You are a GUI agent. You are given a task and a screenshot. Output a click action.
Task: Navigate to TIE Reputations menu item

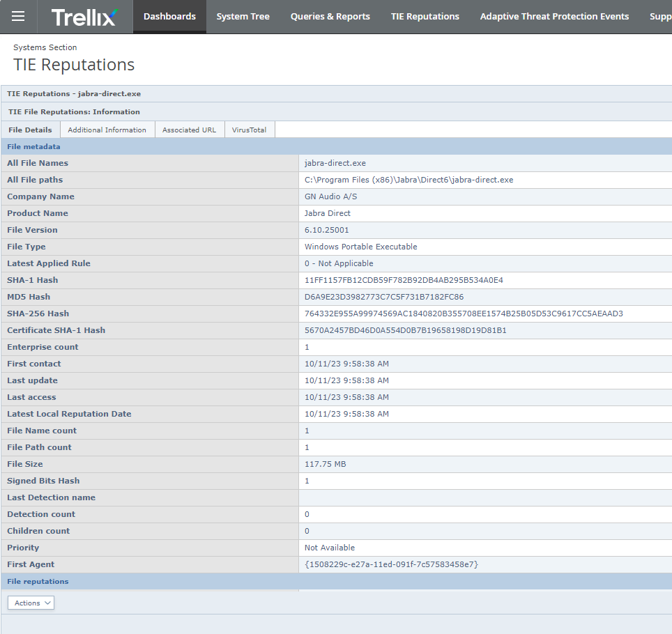[425, 16]
